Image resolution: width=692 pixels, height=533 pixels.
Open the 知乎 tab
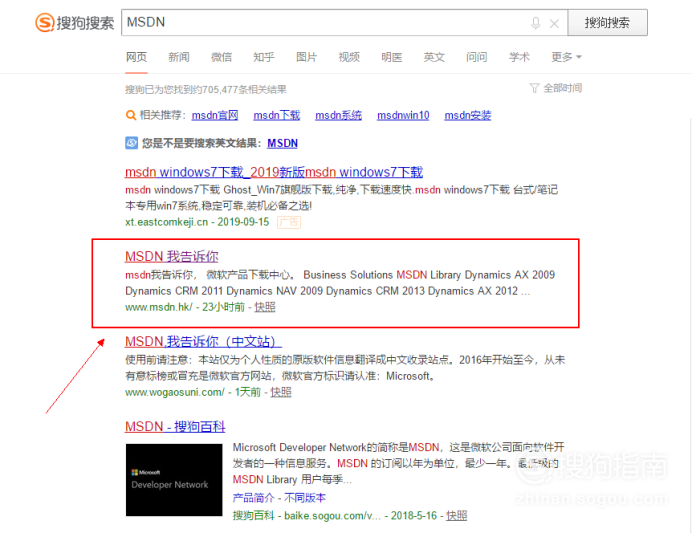coord(264,57)
